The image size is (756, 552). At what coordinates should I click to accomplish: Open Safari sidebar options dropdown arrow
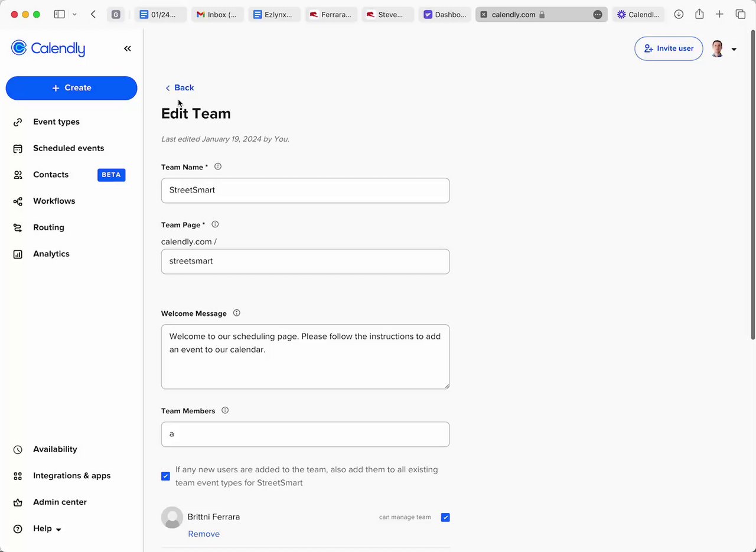(x=74, y=14)
